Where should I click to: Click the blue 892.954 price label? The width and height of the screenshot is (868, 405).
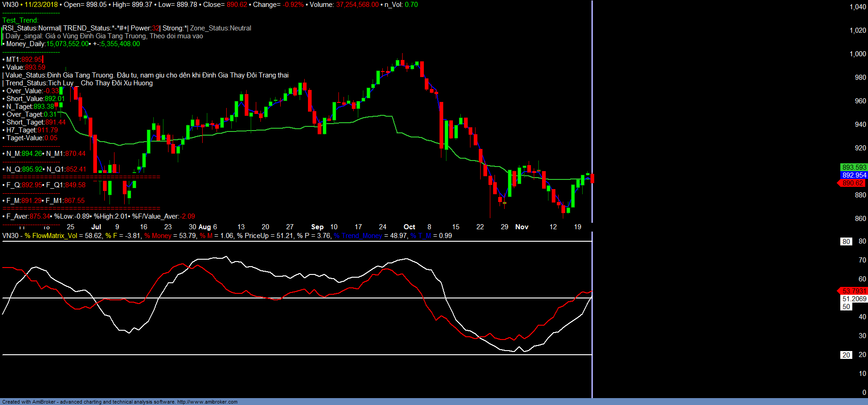pos(854,175)
